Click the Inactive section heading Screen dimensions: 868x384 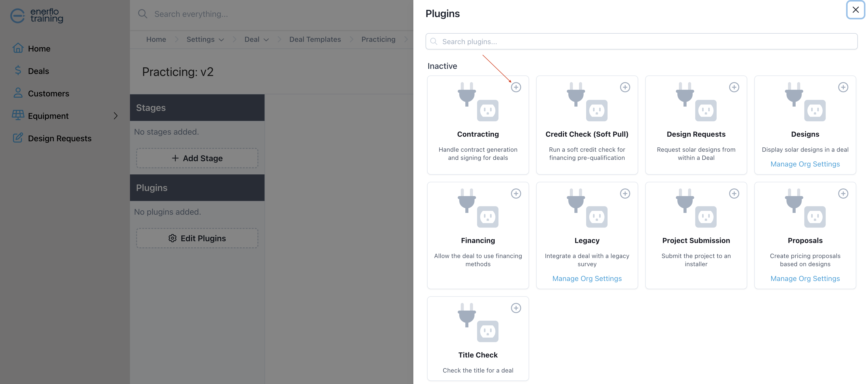442,66
